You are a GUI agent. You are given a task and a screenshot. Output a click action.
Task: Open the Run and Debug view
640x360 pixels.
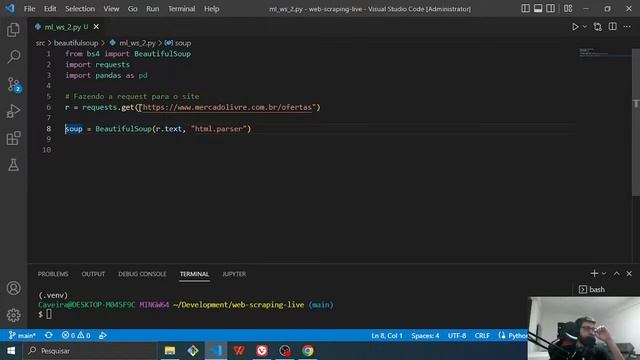tap(13, 111)
